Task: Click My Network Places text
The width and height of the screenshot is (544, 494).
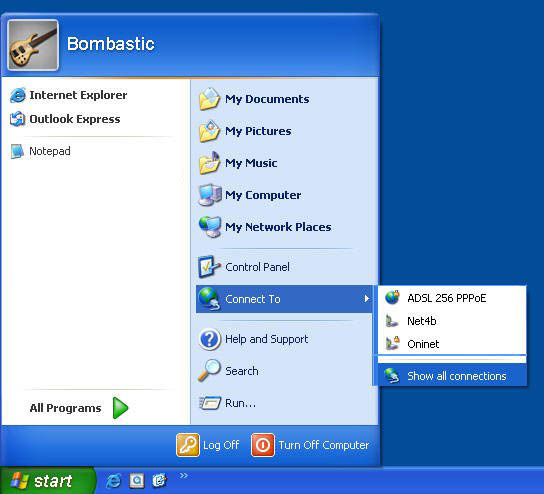Action: click(278, 227)
